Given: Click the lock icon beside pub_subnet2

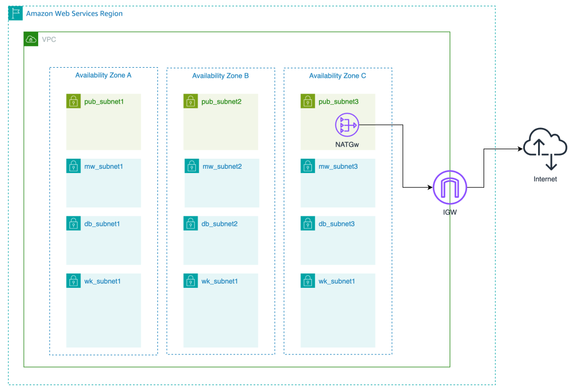Looking at the screenshot, I should [191, 101].
